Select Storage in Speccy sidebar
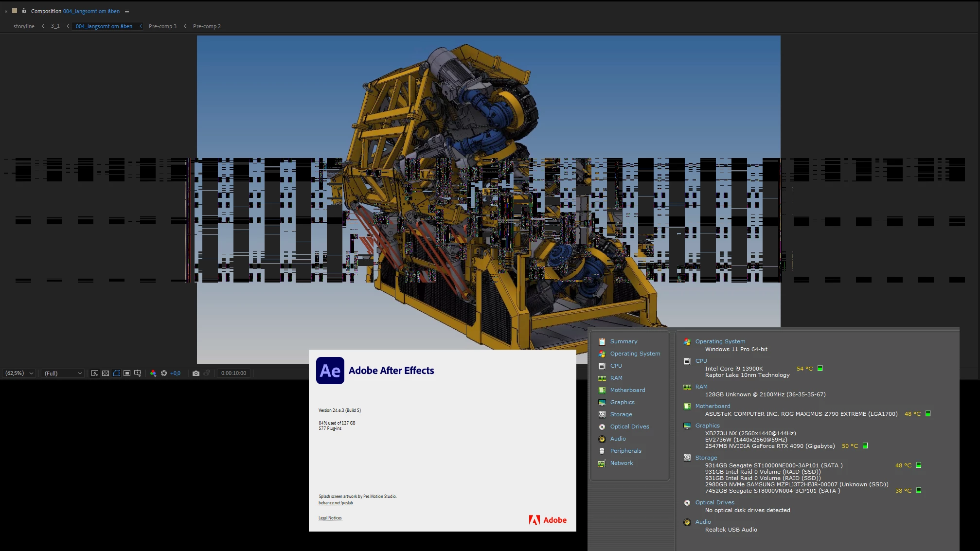This screenshot has height=551, width=980. coord(621,414)
